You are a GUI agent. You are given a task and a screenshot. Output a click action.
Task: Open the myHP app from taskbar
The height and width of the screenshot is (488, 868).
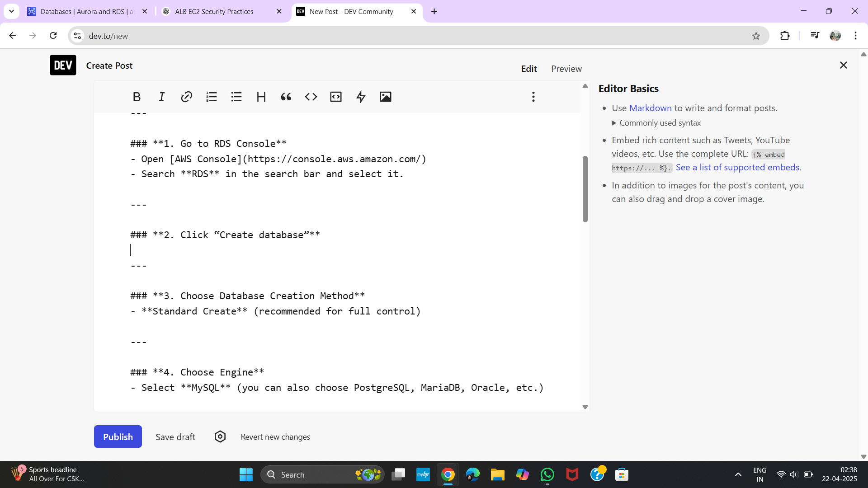point(423,474)
